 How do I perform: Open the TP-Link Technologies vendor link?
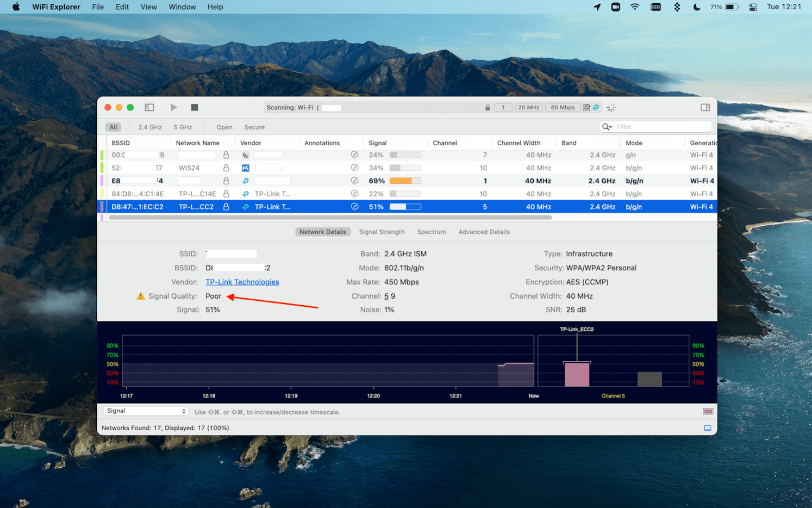click(242, 282)
